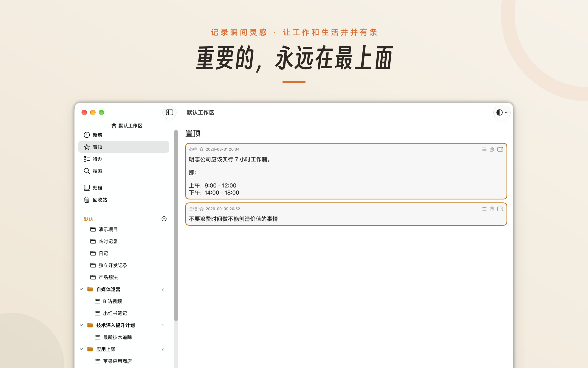The height and width of the screenshot is (368, 588).
Task: Click the 心得 tag on first note
Action: click(193, 149)
